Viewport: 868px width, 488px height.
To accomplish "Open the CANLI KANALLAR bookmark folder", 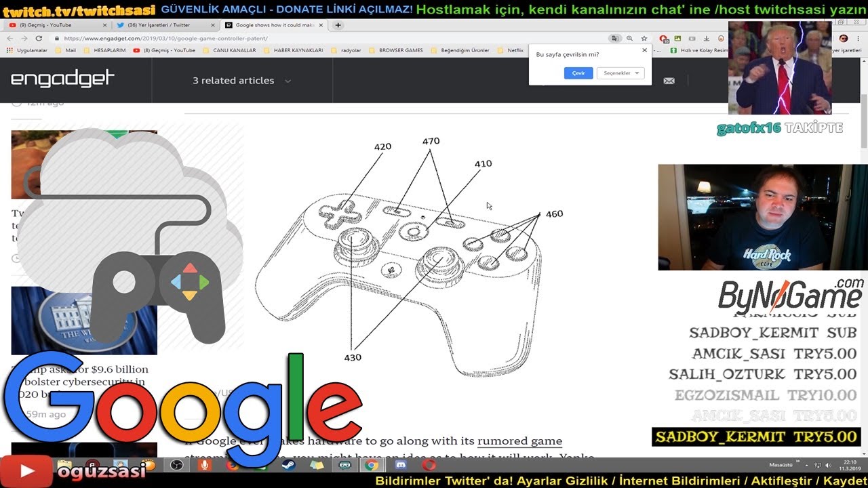I will coord(229,50).
